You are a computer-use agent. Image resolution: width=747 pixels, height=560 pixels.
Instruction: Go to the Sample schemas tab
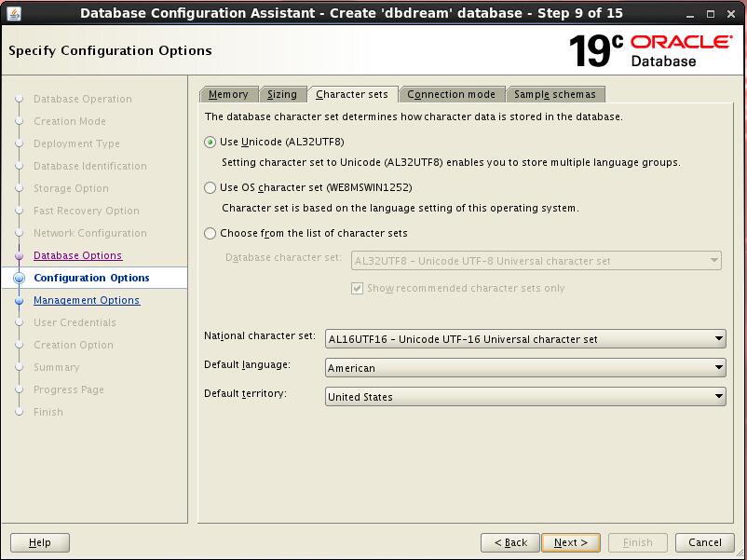click(x=555, y=94)
